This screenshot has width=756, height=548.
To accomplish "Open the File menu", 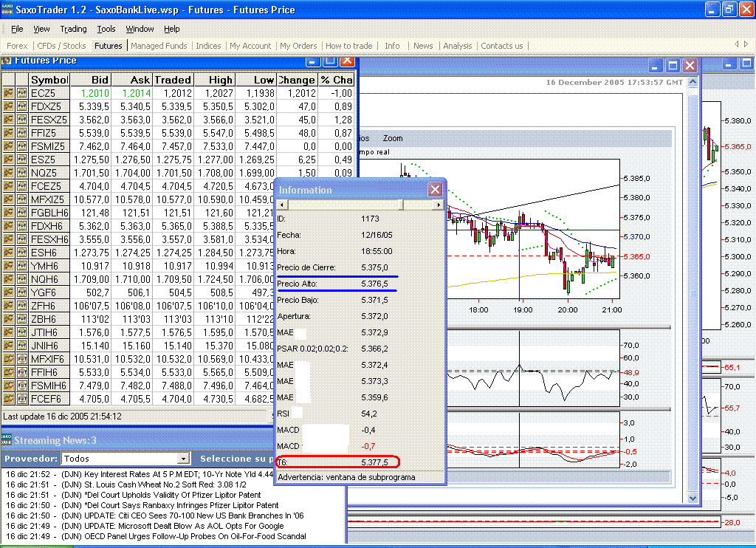I will tap(17, 29).
